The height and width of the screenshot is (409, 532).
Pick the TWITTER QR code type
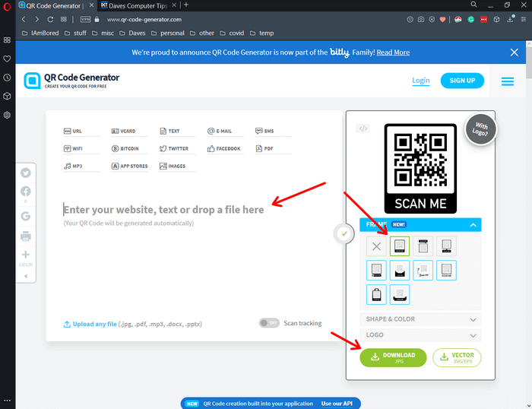(177, 149)
